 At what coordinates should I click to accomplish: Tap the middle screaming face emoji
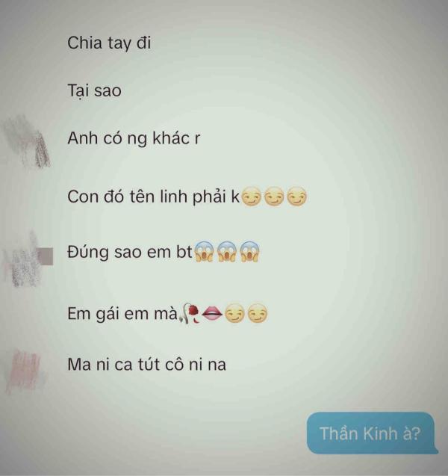(227, 252)
